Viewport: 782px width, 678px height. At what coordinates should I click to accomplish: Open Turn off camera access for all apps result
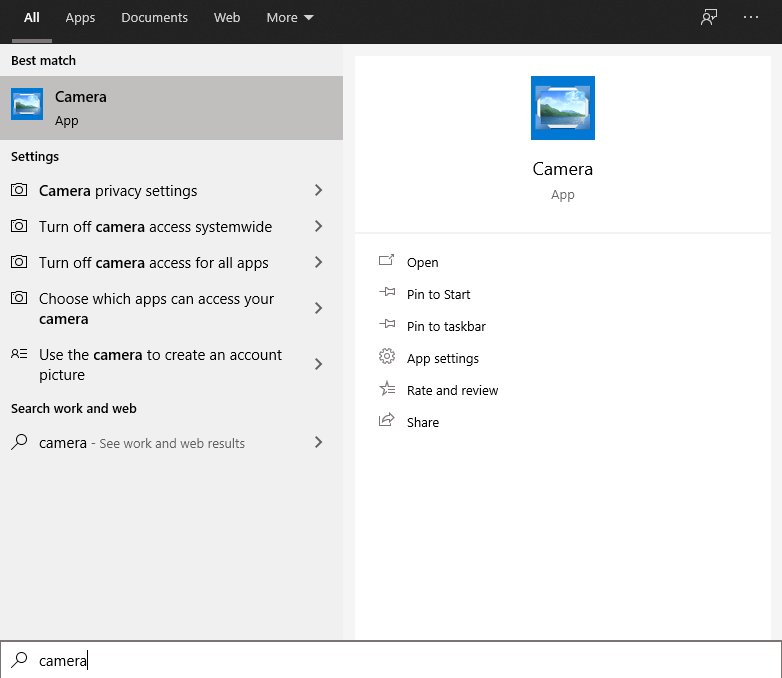pyautogui.click(x=172, y=262)
